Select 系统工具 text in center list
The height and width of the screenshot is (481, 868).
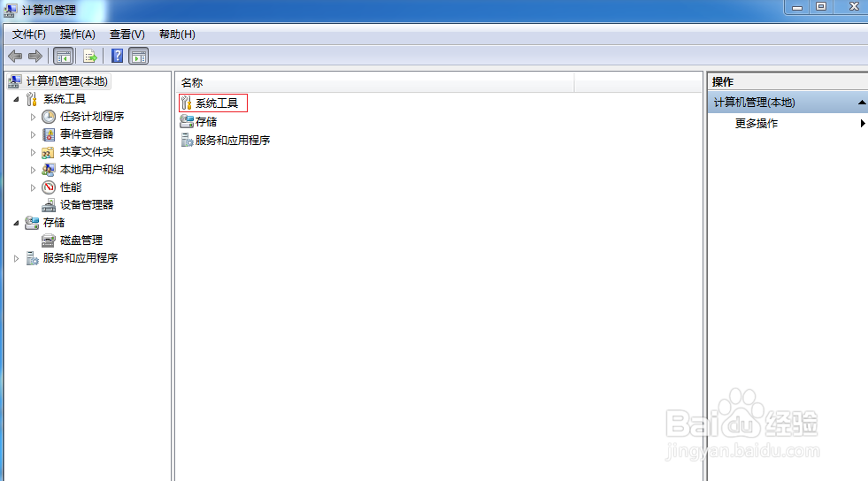click(217, 103)
